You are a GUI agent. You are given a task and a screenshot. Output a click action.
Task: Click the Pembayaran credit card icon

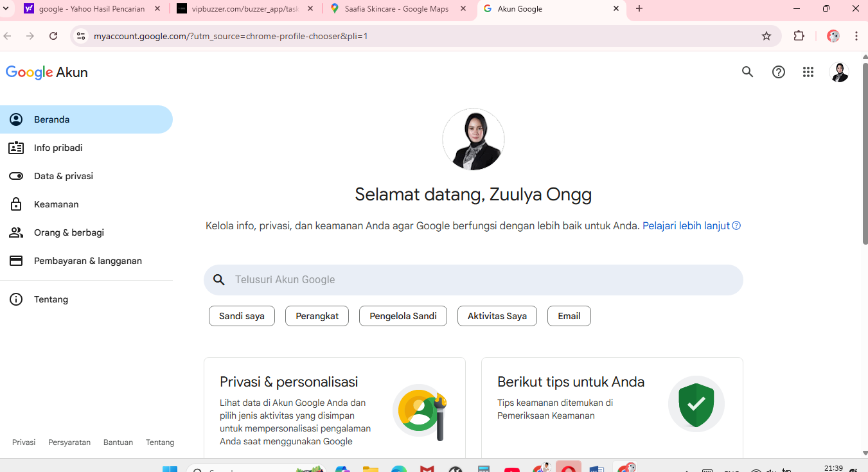pos(16,261)
